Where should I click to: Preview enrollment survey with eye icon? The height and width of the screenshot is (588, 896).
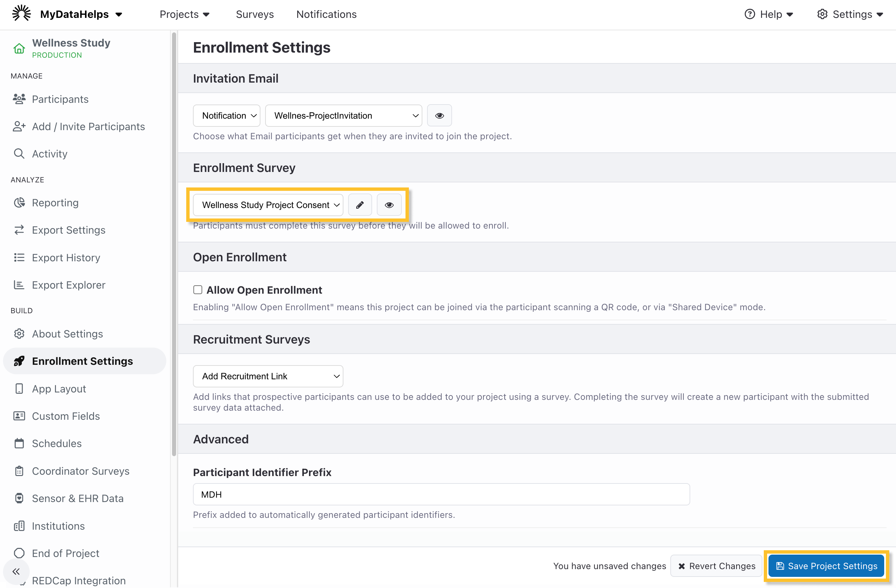pyautogui.click(x=389, y=205)
